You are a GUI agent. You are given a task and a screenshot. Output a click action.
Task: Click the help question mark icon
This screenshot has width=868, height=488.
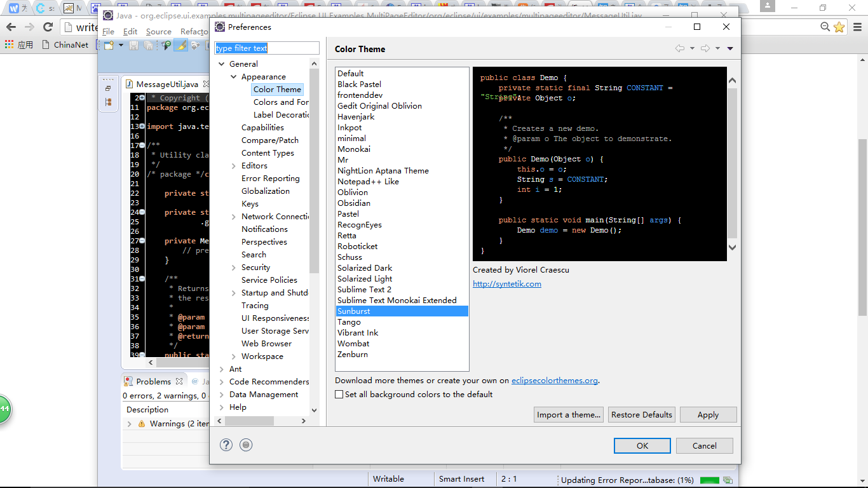pos(226,445)
